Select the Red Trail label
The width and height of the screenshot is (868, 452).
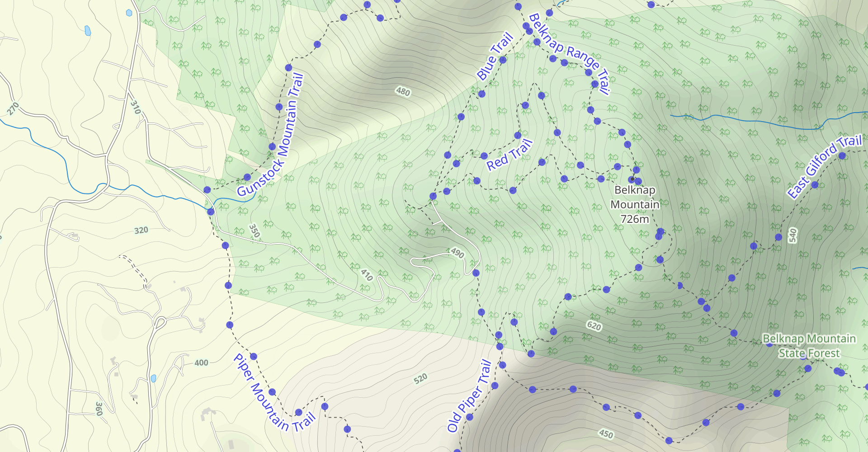tap(509, 155)
